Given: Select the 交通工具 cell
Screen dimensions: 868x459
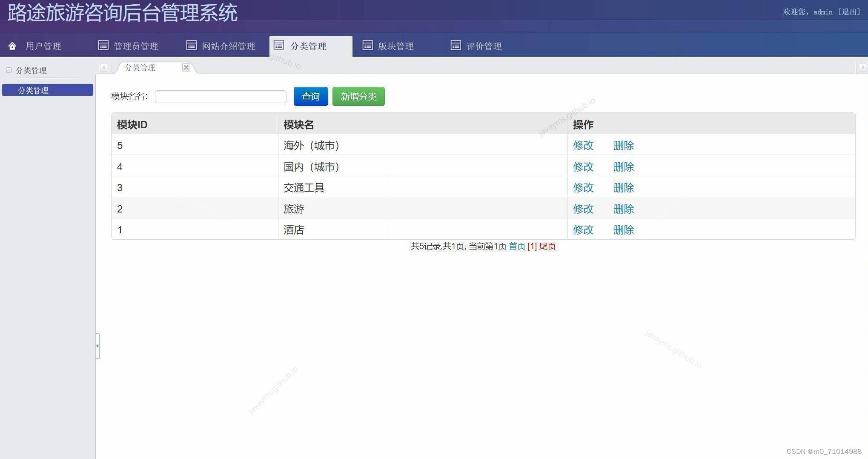Looking at the screenshot, I should pos(423,187).
